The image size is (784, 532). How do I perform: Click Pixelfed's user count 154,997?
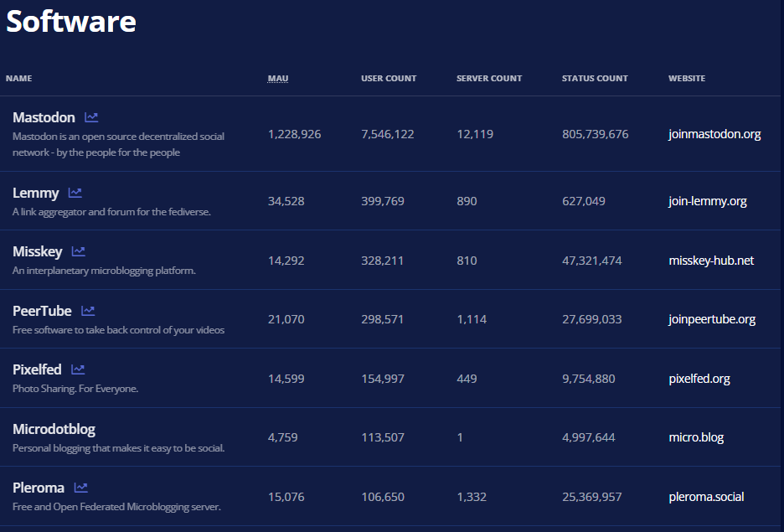click(x=383, y=379)
